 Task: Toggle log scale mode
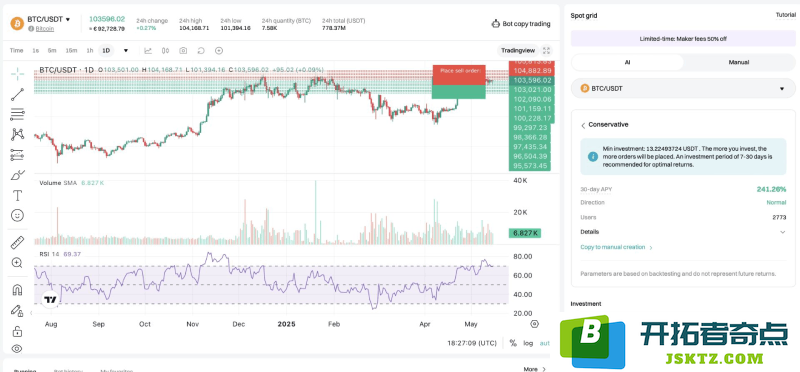click(528, 343)
